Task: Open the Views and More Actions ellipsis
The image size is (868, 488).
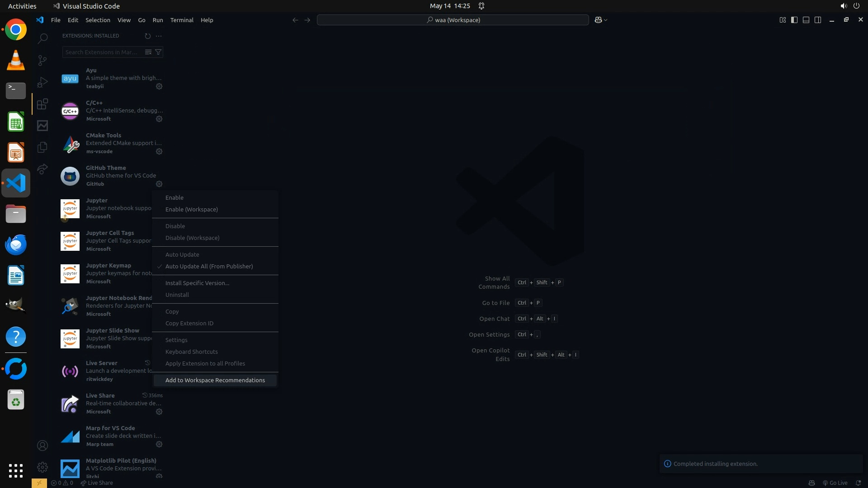Action: pos(159,36)
